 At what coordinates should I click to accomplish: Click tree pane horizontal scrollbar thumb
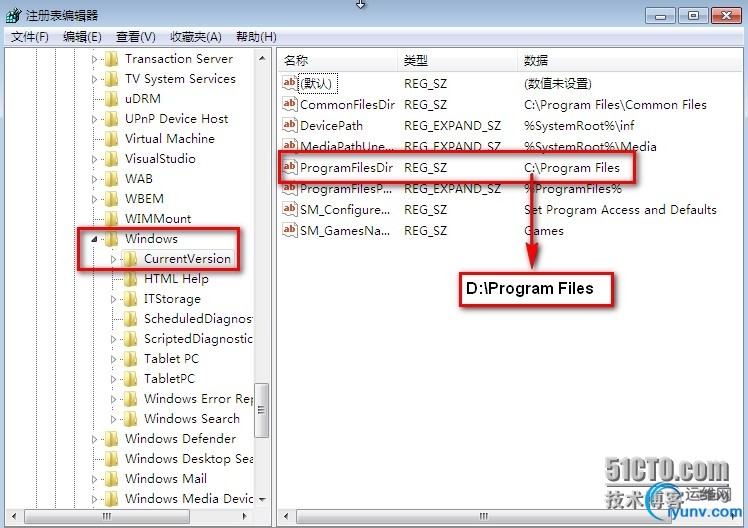click(107, 516)
